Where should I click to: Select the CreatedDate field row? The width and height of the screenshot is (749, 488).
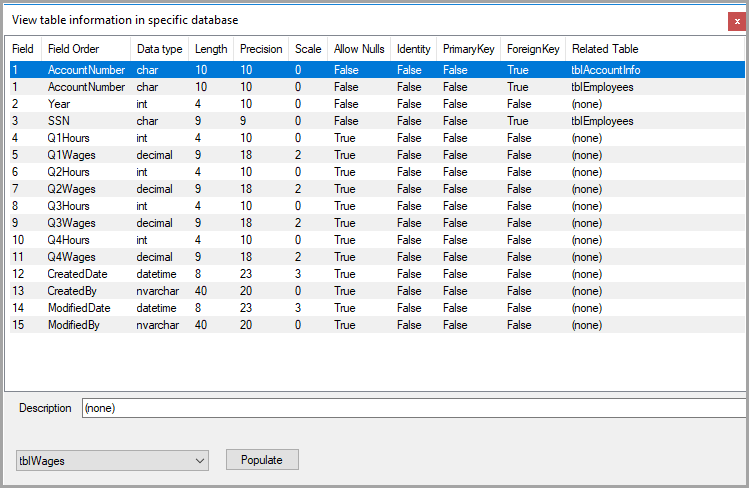click(377, 274)
